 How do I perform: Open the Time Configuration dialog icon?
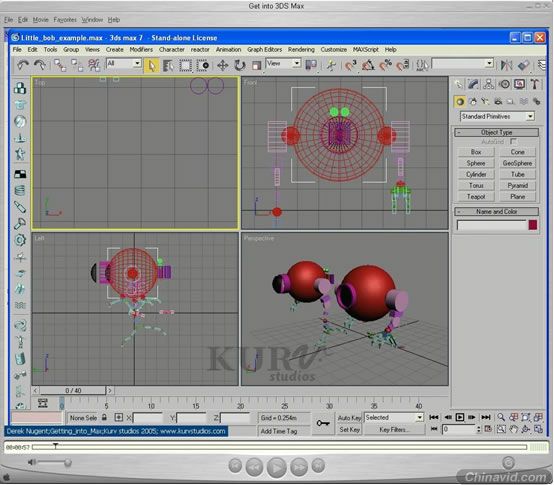click(488, 429)
